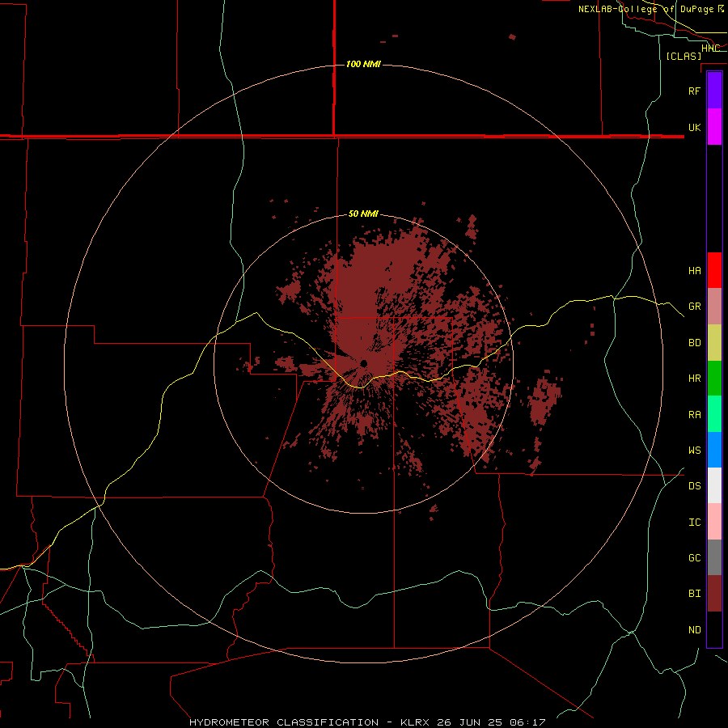
Task: Click the gray GC legend color swatch
Action: [714, 557]
